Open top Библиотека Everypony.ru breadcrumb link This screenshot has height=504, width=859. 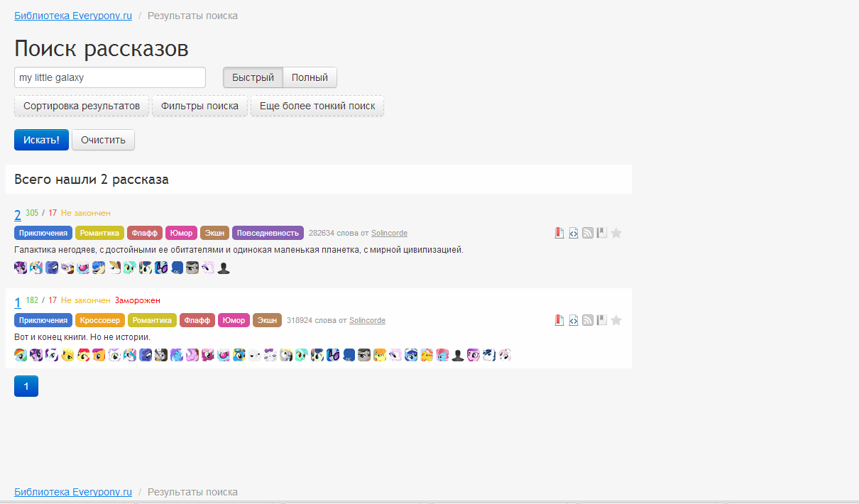(73, 16)
